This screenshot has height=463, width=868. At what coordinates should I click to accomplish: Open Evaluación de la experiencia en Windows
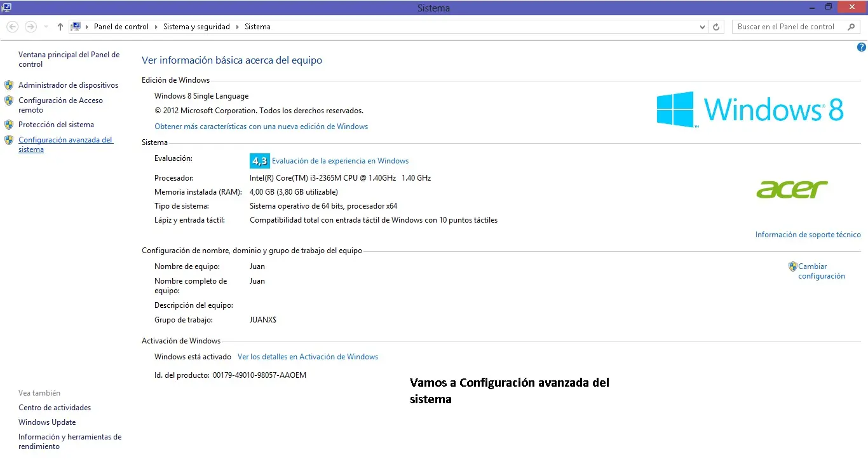340,161
